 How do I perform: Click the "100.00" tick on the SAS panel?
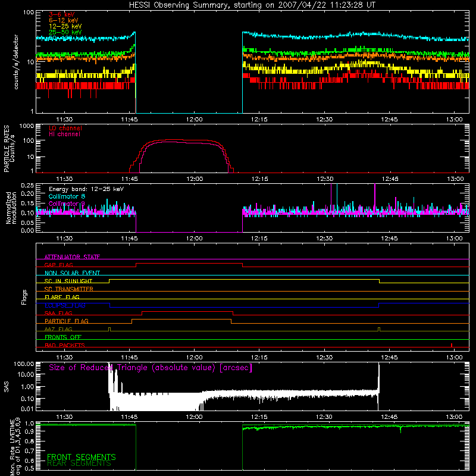(x=24, y=364)
